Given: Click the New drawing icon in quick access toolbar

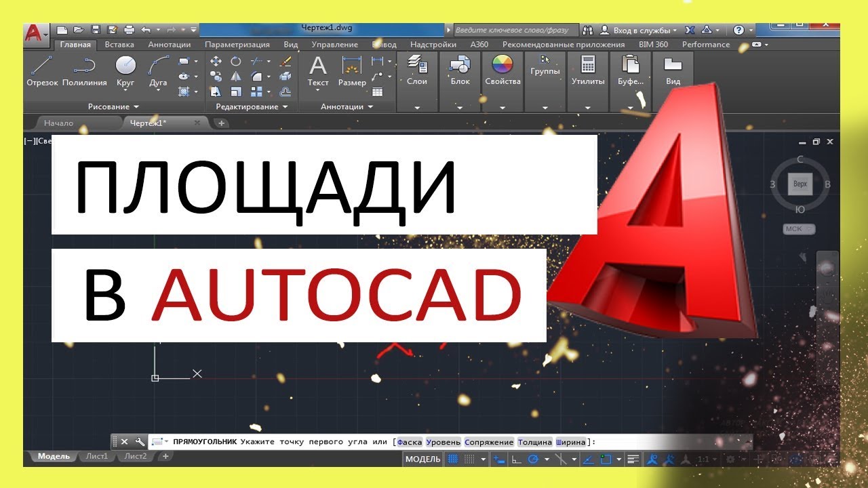Looking at the screenshot, I should tap(62, 30).
